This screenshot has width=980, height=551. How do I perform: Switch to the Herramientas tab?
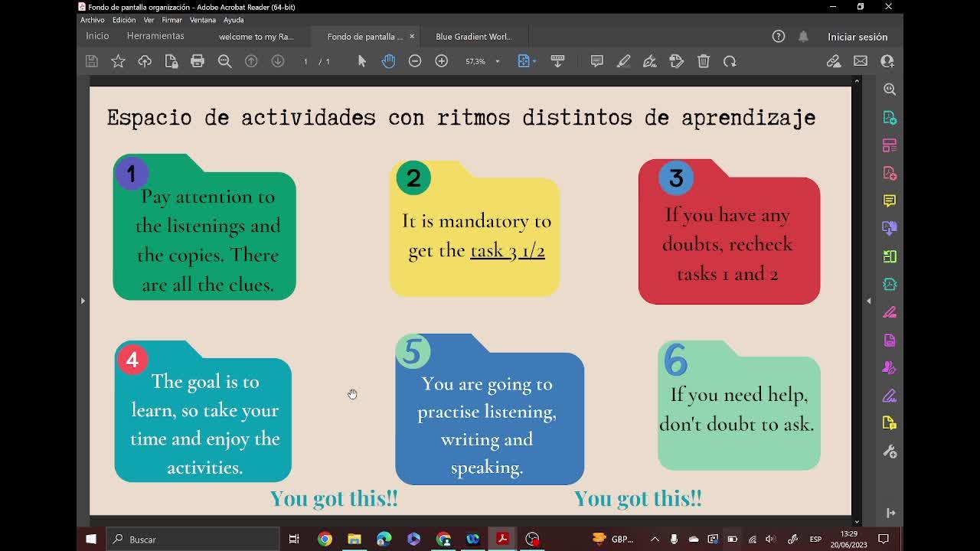point(155,36)
